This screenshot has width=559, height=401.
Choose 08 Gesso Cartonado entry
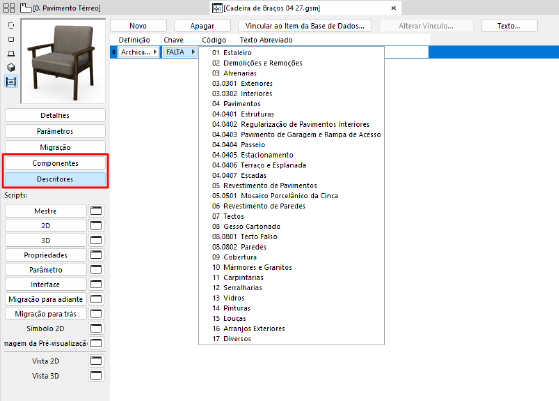coord(291,226)
